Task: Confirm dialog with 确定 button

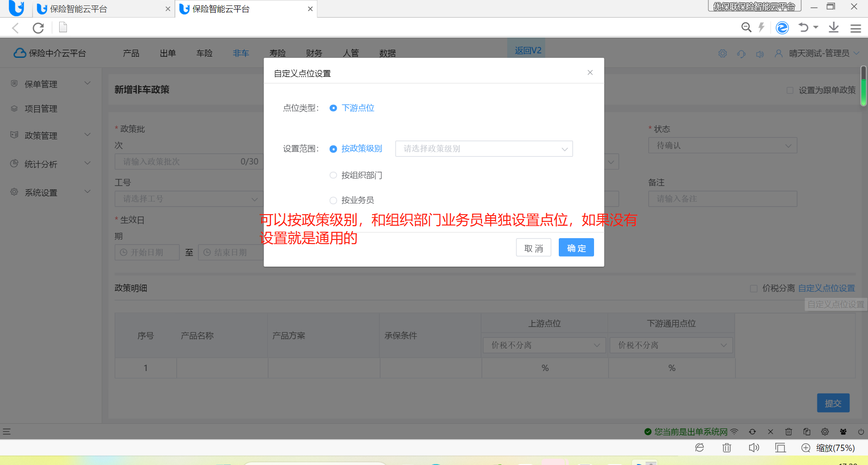Action: point(576,248)
